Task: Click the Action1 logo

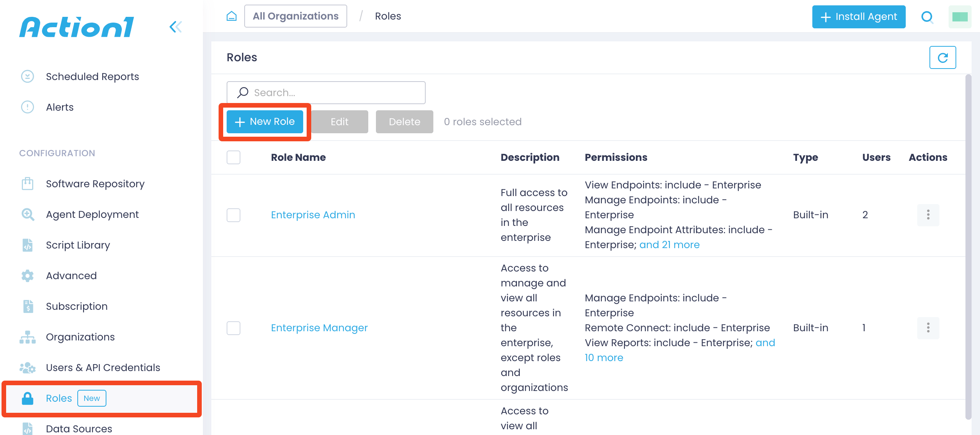Action: (x=77, y=27)
